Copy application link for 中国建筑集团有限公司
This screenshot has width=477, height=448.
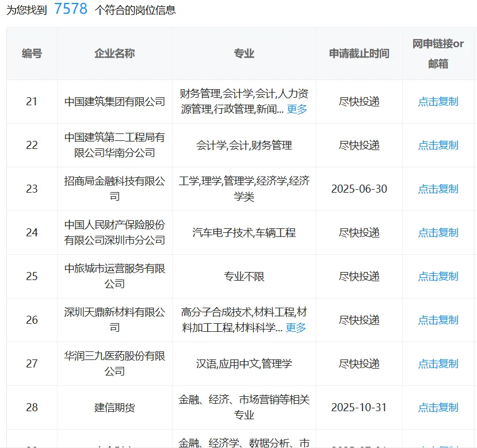pos(438,102)
